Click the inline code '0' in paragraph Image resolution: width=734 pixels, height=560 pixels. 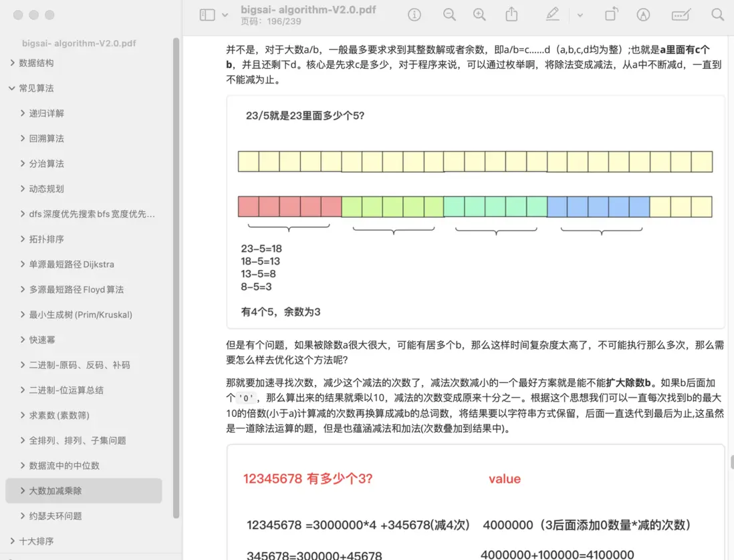(x=246, y=398)
